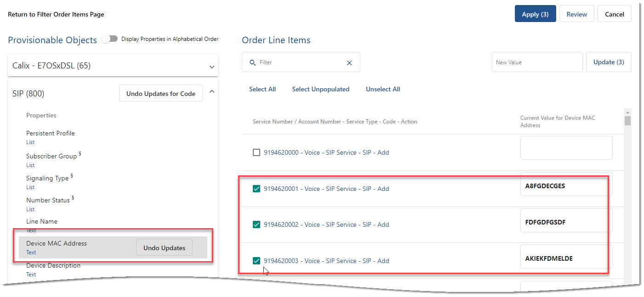
Task: Click the Order Line Items heading
Action: coord(276,40)
